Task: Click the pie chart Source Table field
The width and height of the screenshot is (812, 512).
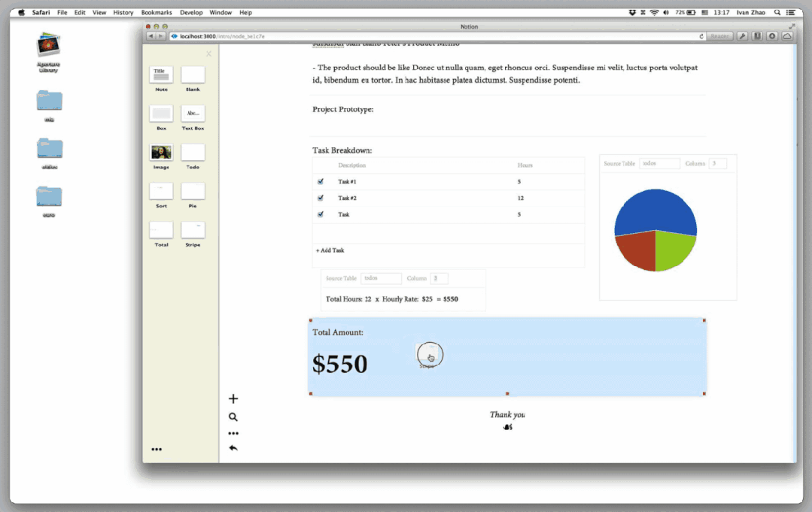Action: 659,164
